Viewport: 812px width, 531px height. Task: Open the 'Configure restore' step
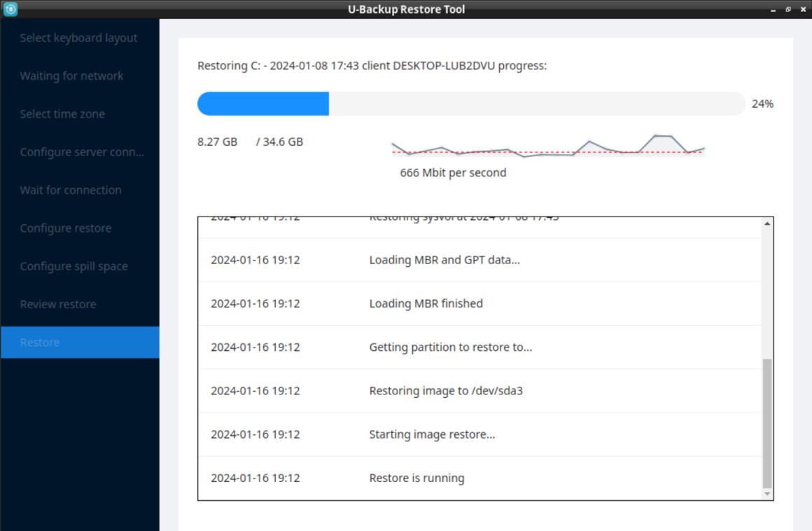point(66,228)
